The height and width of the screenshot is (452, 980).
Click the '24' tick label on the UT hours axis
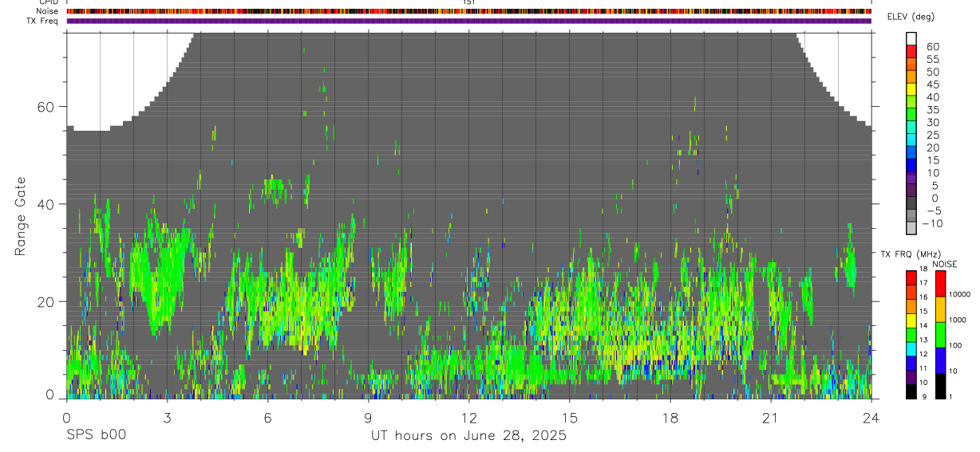(x=871, y=418)
